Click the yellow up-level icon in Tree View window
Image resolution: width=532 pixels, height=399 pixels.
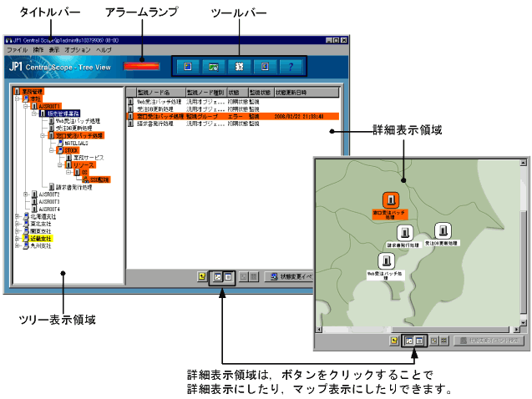point(202,277)
